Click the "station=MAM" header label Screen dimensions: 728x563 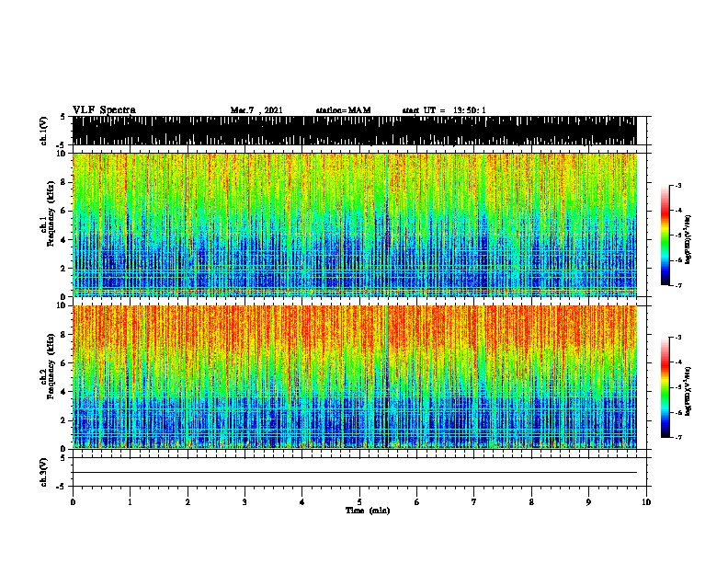[343, 110]
